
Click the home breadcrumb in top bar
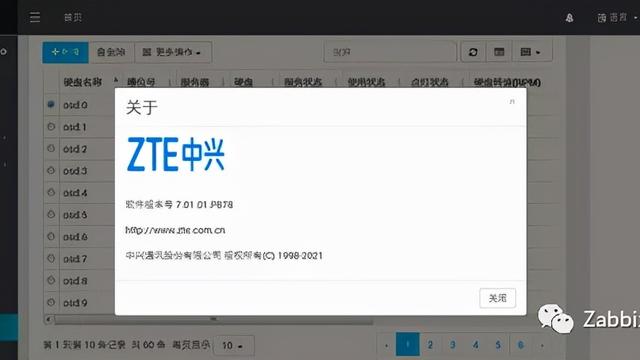coord(73,17)
